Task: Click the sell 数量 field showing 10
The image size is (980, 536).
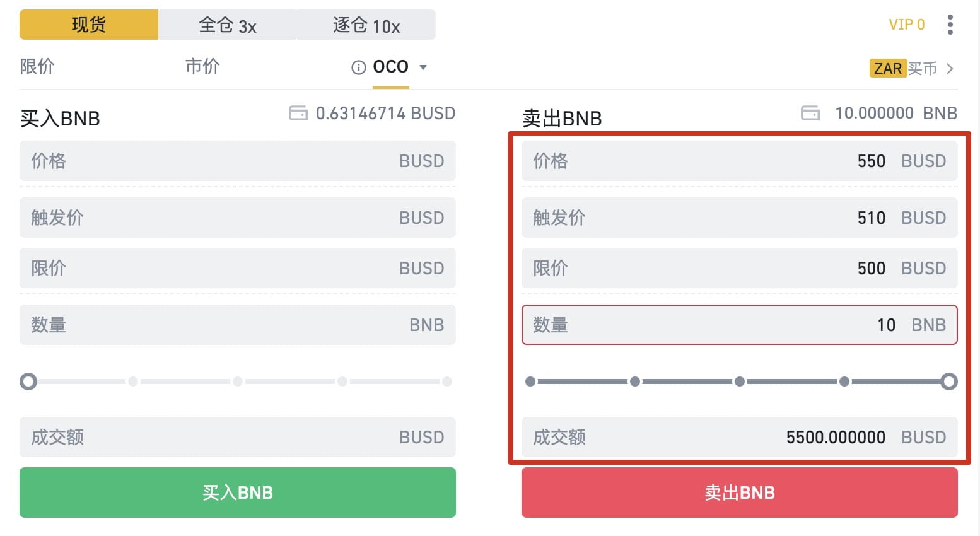Action: tap(740, 325)
